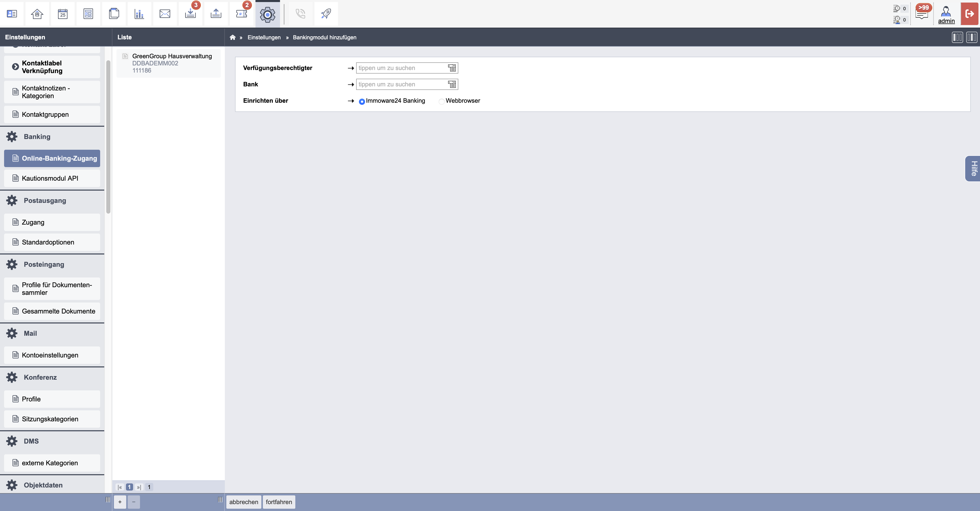Collapse the Posteingang section header
980x511 pixels.
click(52, 264)
